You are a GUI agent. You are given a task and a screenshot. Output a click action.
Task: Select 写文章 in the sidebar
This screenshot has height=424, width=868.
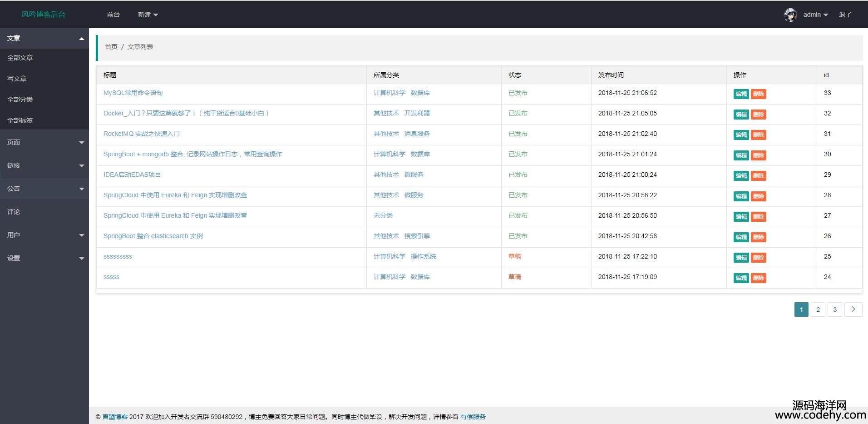(17, 79)
